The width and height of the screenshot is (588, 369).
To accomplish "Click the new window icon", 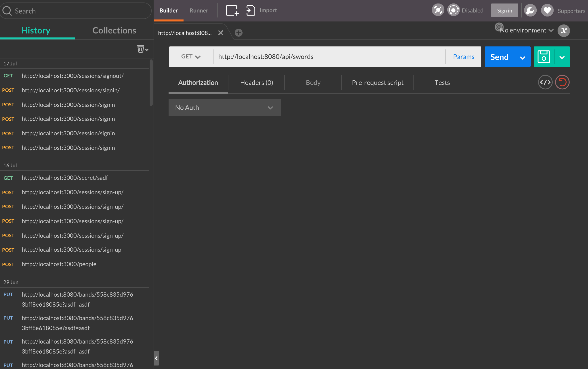I will 232,10.
